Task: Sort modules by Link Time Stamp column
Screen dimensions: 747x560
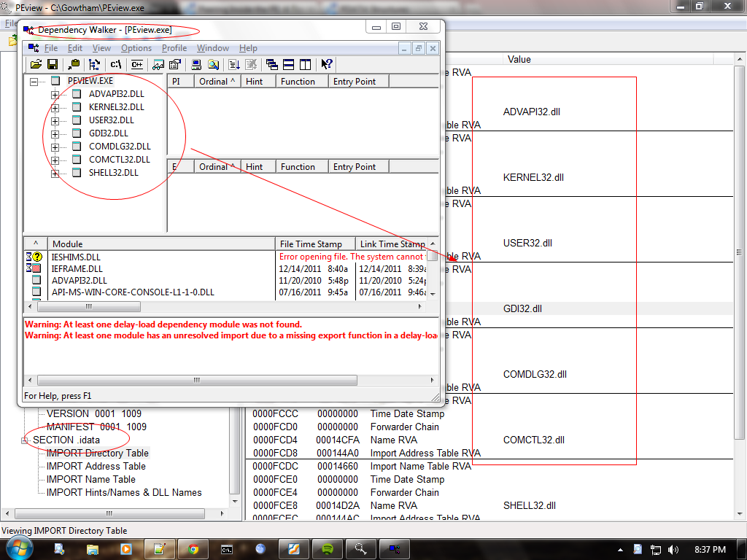Action: point(391,244)
